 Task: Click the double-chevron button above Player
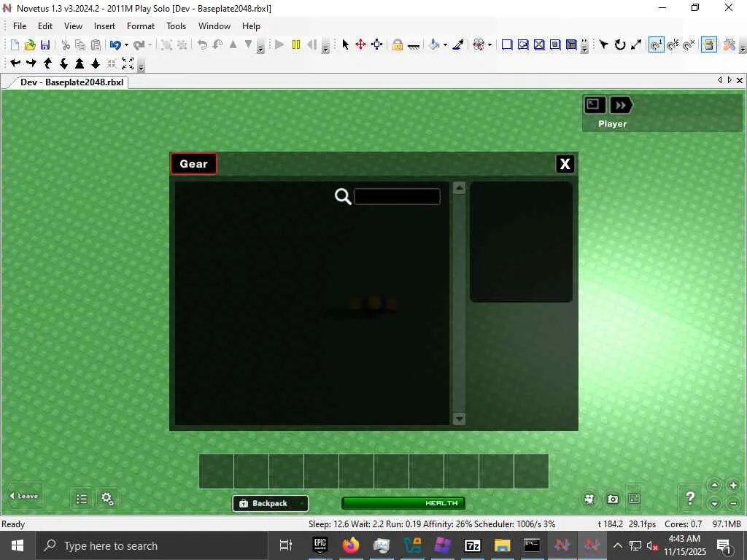621,105
